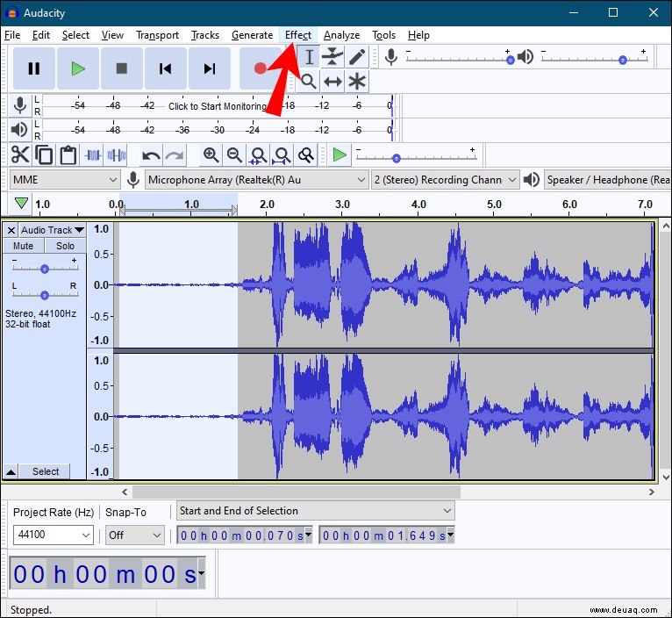
Task: Skip to Start of the track
Action: pyautogui.click(x=166, y=68)
